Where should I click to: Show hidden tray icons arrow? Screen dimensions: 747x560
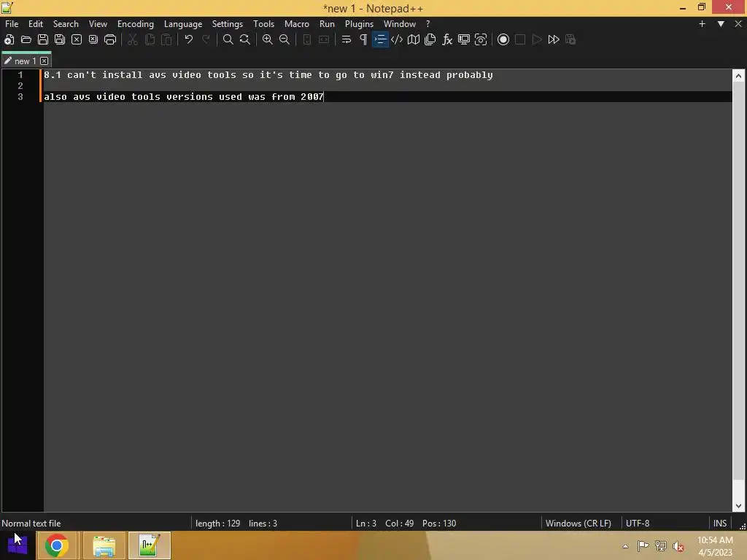pyautogui.click(x=625, y=546)
